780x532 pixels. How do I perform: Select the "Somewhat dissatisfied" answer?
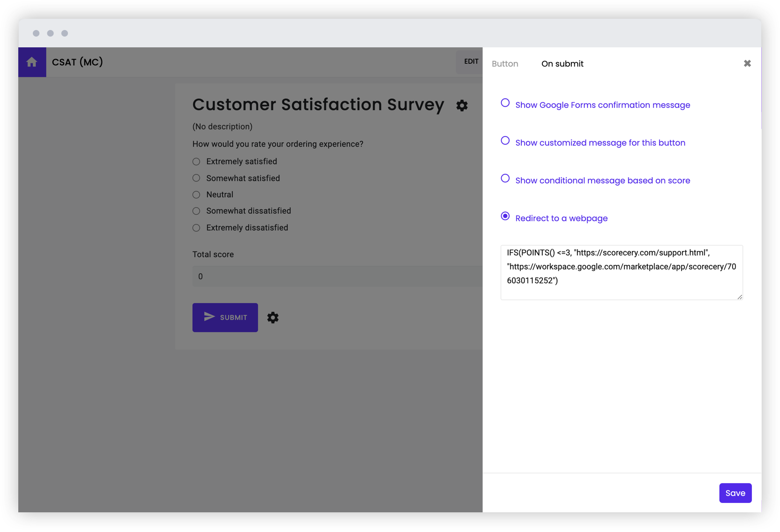(196, 211)
